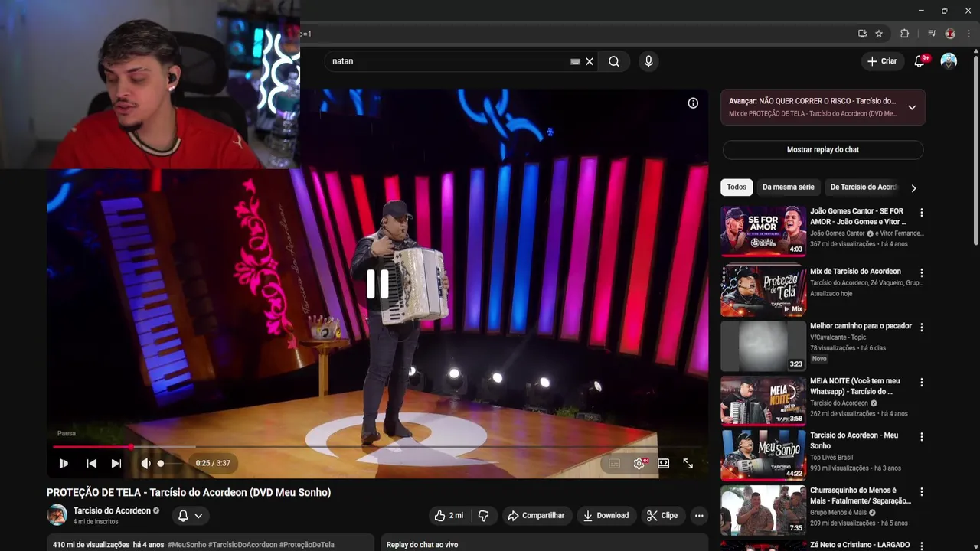Screen dimensions: 980x551
Task: Open player settings gear icon
Action: click(x=639, y=463)
